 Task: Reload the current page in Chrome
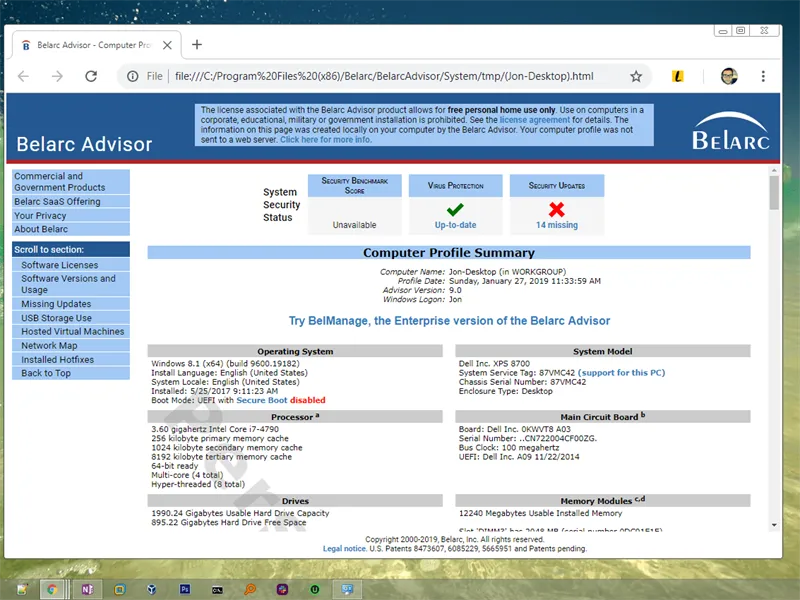coord(90,76)
